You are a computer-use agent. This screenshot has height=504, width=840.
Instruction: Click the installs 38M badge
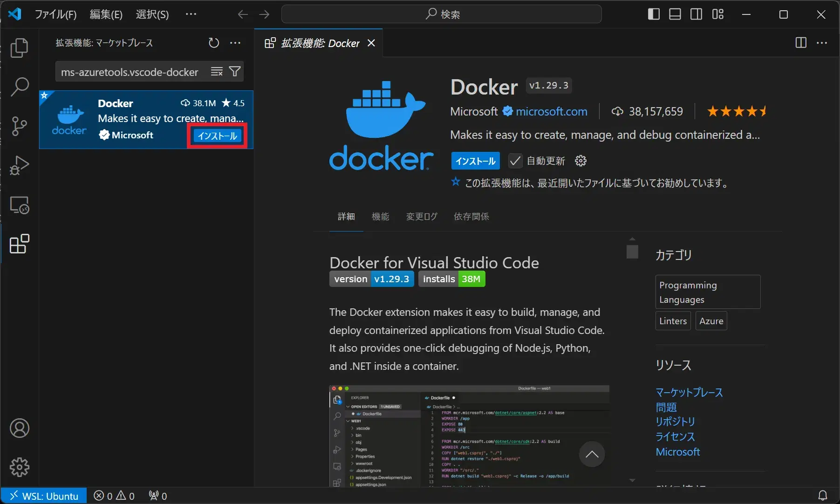coord(451,279)
